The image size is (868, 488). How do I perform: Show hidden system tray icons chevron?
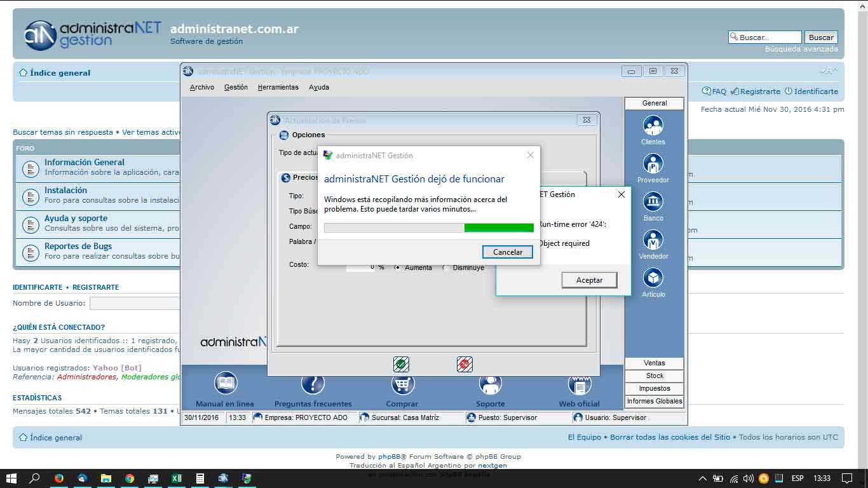pyautogui.click(x=702, y=478)
